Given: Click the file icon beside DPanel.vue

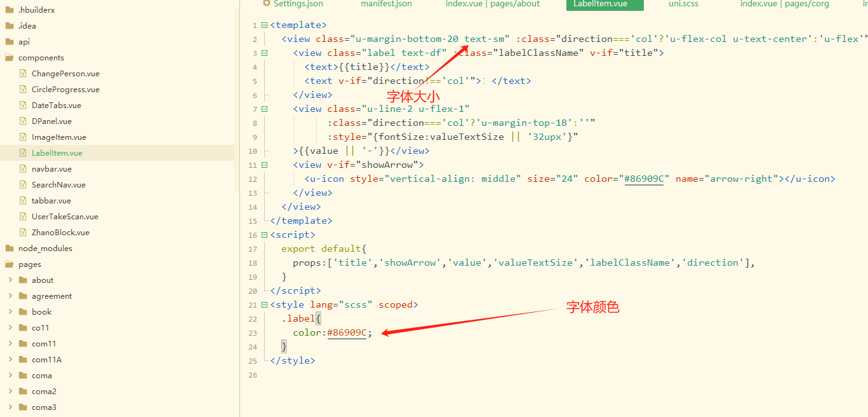Looking at the screenshot, I should pos(23,121).
